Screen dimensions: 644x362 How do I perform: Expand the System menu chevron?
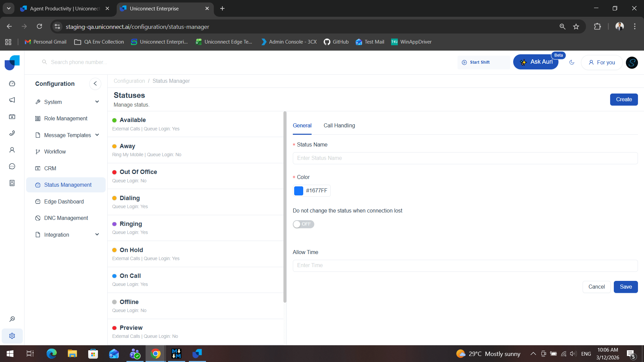coord(97,102)
